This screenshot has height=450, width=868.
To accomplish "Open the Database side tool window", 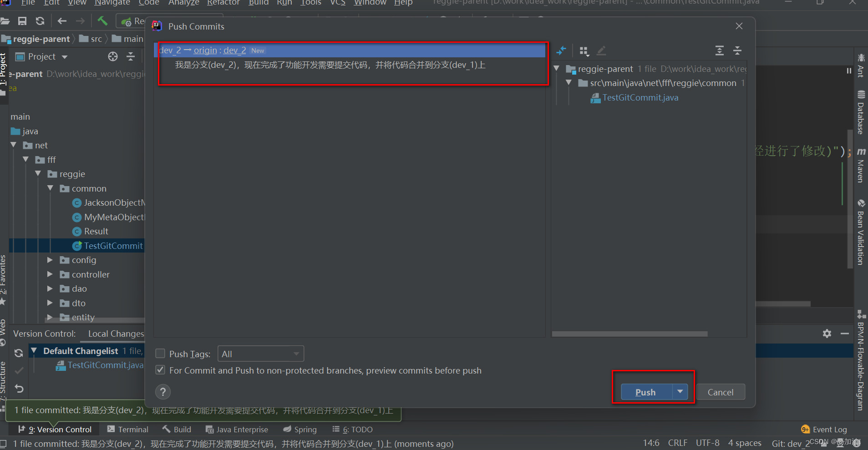I will (861, 112).
